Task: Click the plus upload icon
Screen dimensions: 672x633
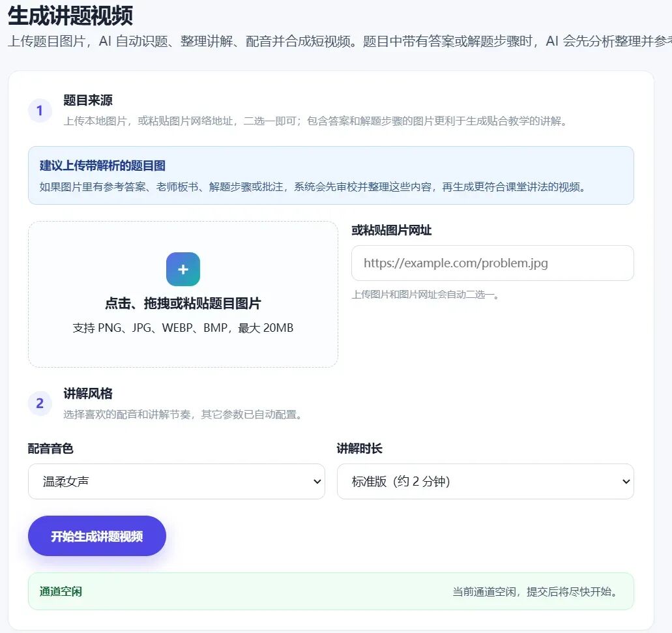Action: [183, 269]
